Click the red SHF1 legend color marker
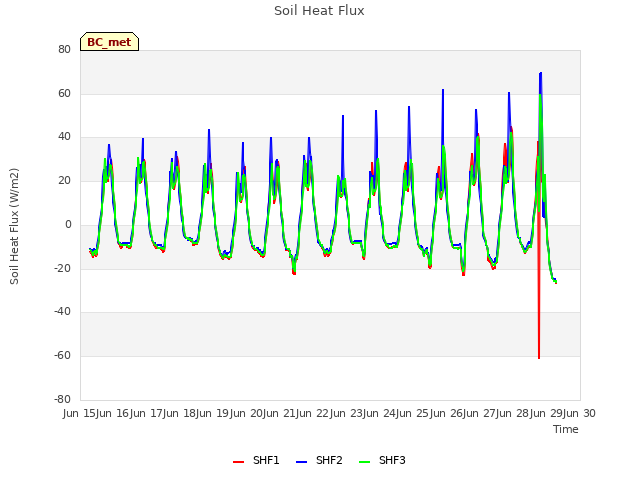The image size is (640, 480). click(238, 462)
